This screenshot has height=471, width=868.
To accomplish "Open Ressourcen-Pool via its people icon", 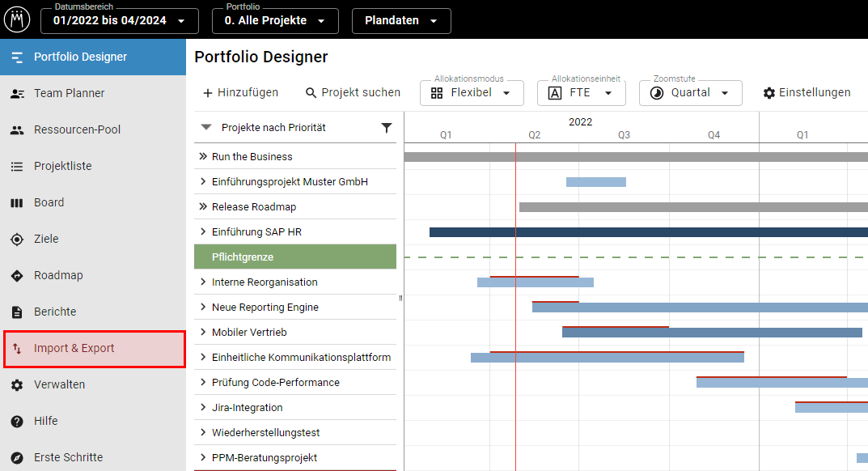I will [x=17, y=130].
